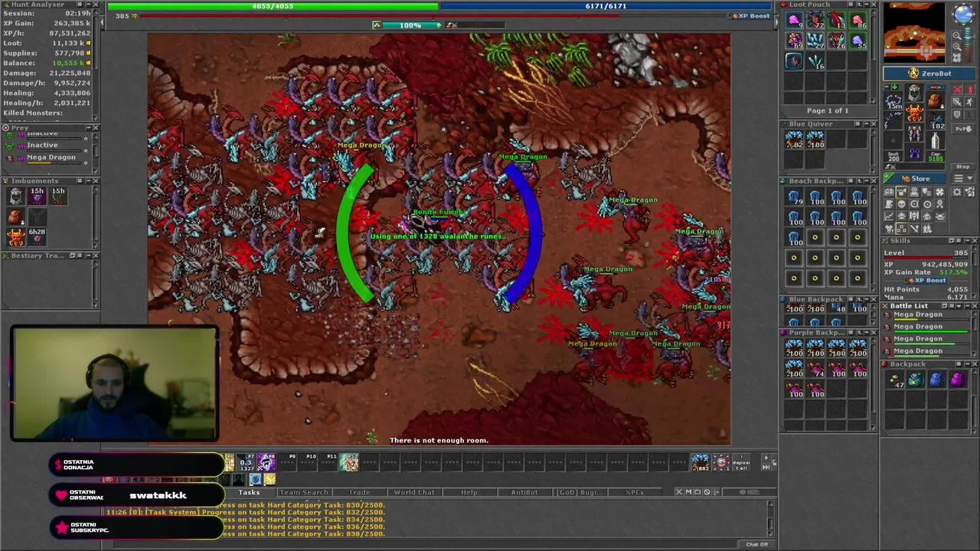This screenshot has height=551, width=980.
Task: Click the minimap compass globe
Action: click(x=964, y=14)
